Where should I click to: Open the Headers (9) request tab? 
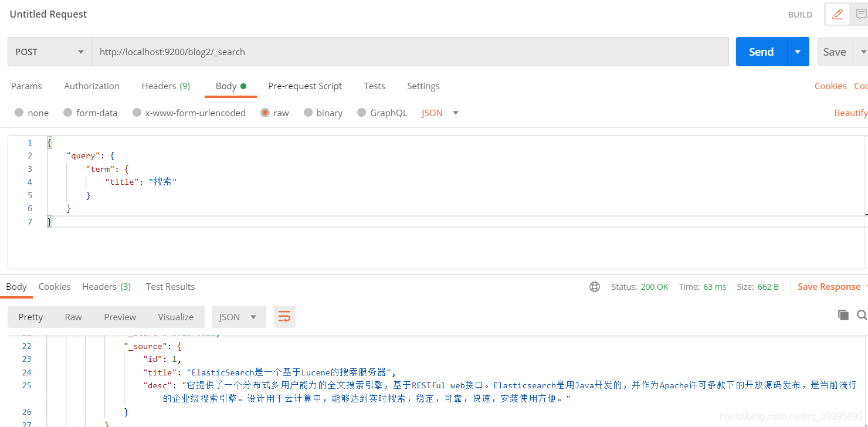pos(166,86)
